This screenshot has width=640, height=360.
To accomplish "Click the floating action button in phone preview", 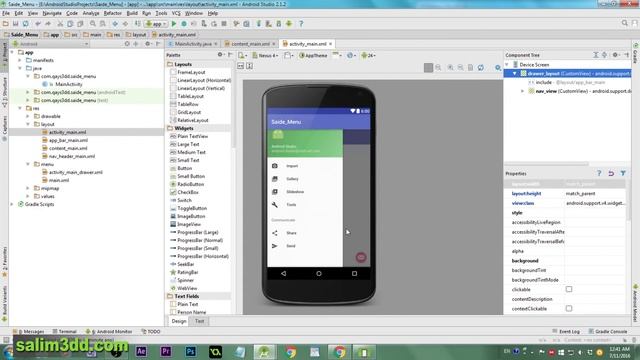I will 361,257.
